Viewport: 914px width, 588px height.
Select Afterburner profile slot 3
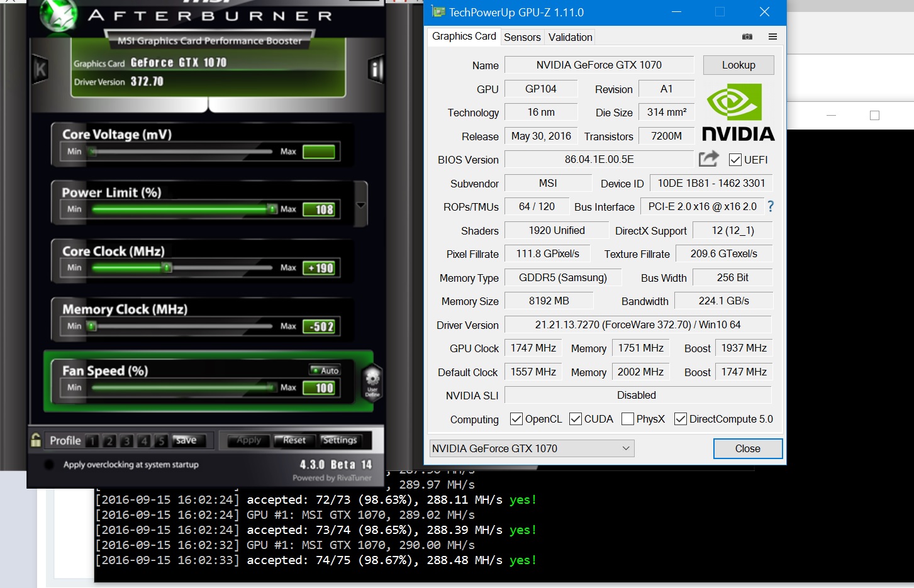(126, 441)
